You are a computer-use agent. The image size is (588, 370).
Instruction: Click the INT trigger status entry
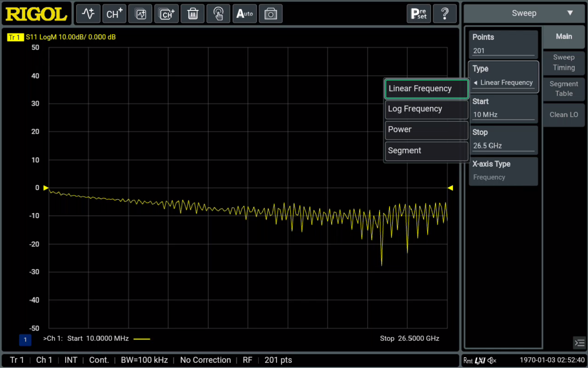coord(71,360)
